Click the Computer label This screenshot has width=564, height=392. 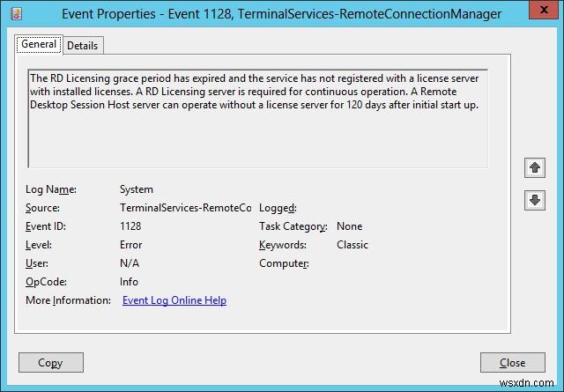(x=284, y=263)
